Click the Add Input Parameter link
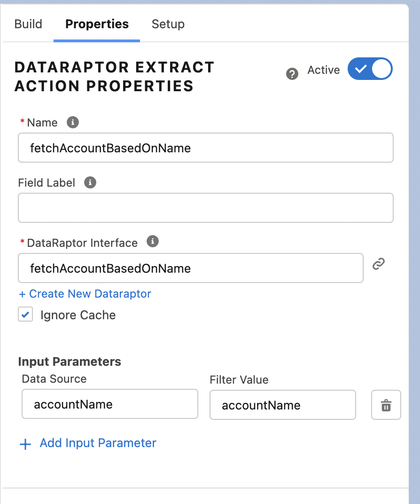The image size is (420, 504). (x=98, y=443)
